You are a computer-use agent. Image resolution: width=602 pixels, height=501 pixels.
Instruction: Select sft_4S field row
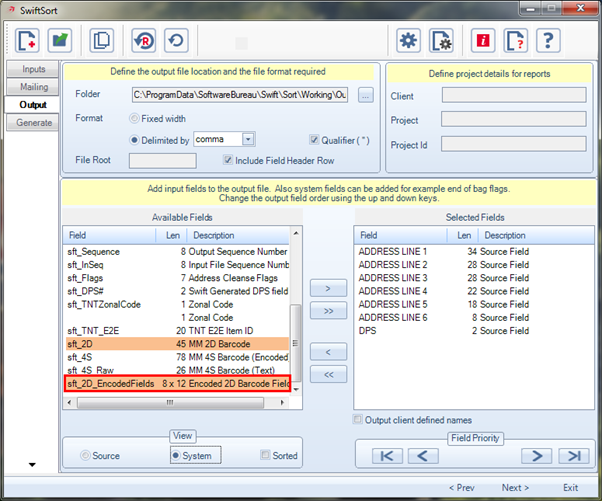(177, 357)
